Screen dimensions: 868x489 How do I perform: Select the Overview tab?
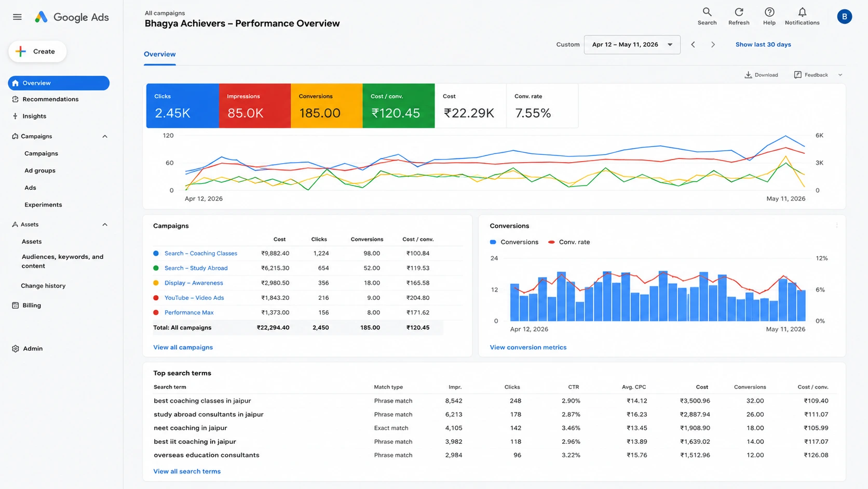[159, 54]
